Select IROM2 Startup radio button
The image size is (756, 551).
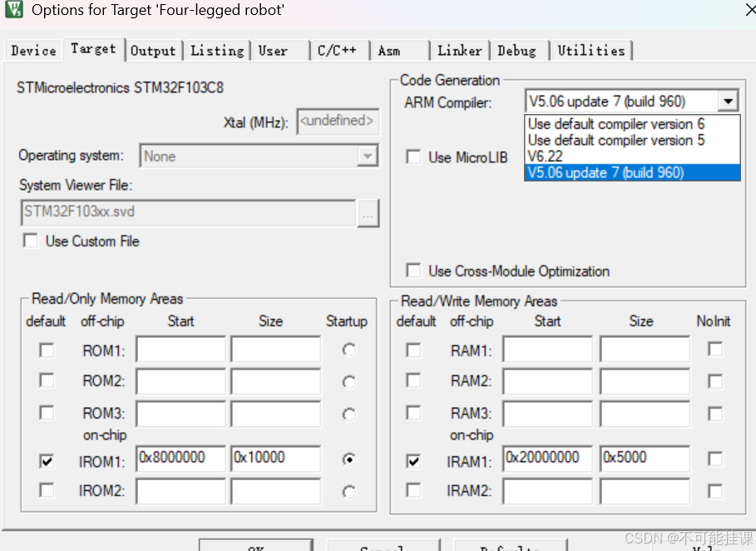349,492
